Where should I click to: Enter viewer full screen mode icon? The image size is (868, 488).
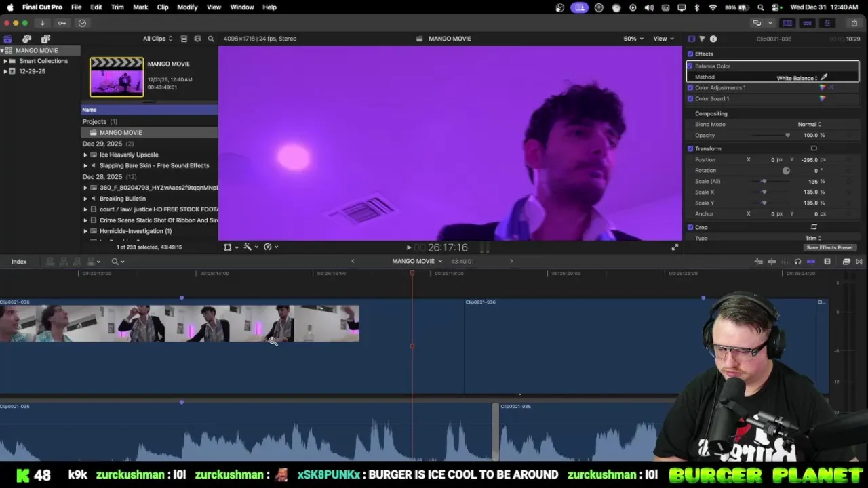click(x=675, y=247)
